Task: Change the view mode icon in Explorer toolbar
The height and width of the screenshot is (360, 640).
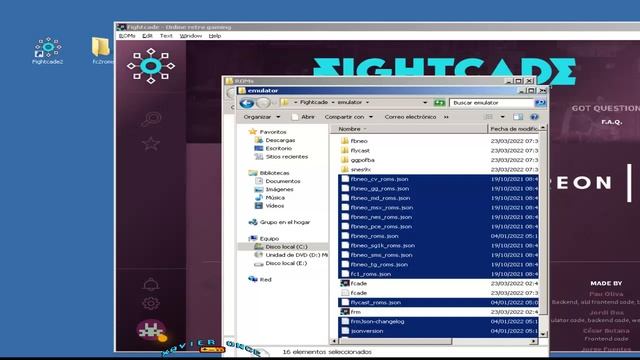Action: click(x=489, y=117)
